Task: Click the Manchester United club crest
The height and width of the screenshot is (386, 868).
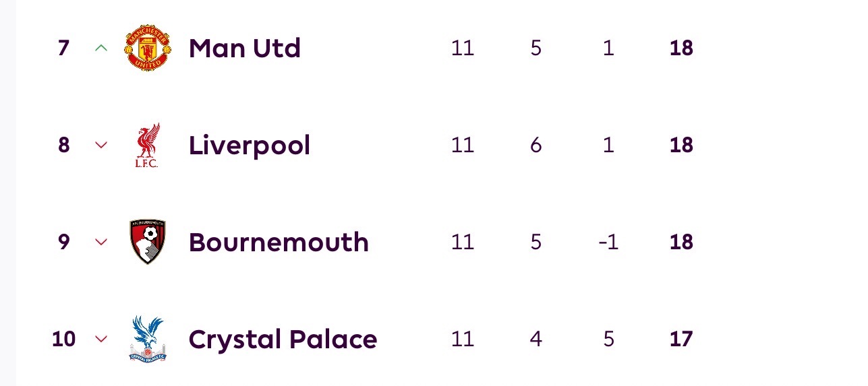Action: 148,48
